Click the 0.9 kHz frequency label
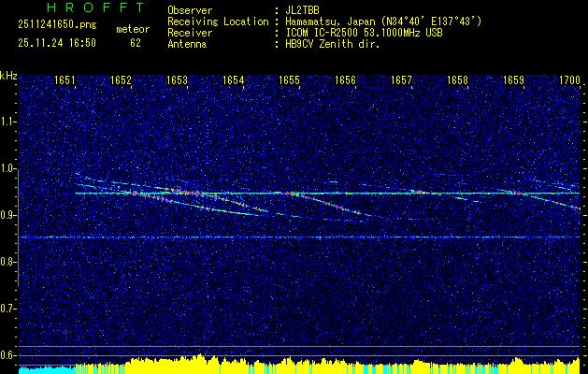Image resolution: width=588 pixels, height=374 pixels. coord(8,215)
